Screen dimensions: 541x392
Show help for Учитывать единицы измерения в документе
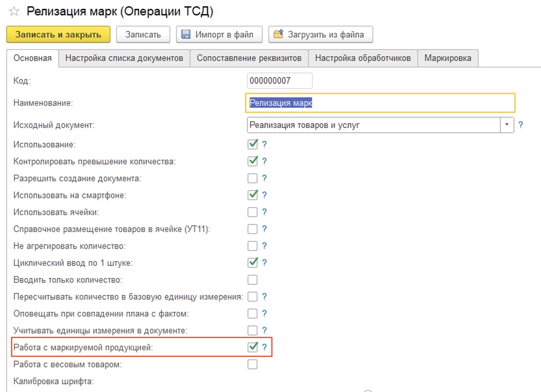264,331
